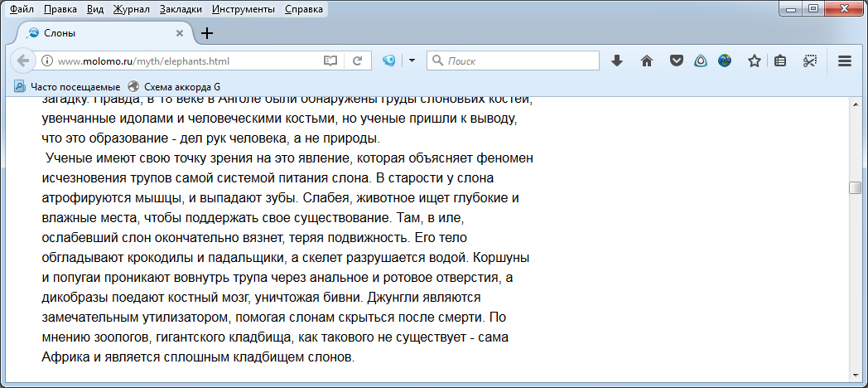Click the back navigation arrow button

[x=22, y=61]
